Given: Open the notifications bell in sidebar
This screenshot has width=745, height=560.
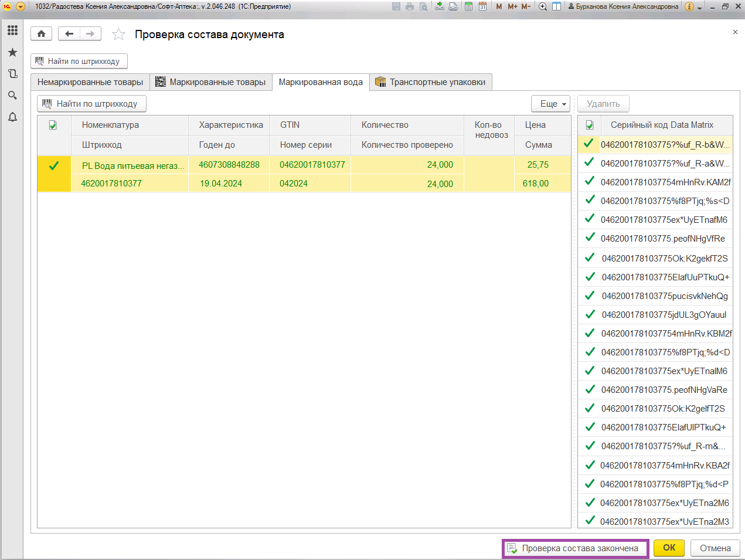Looking at the screenshot, I should pyautogui.click(x=12, y=117).
